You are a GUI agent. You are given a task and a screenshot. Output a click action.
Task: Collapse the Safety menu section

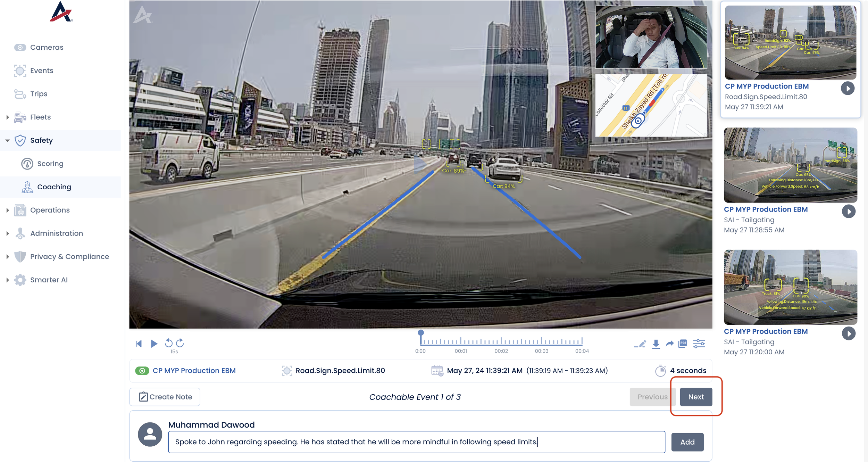pyautogui.click(x=8, y=140)
